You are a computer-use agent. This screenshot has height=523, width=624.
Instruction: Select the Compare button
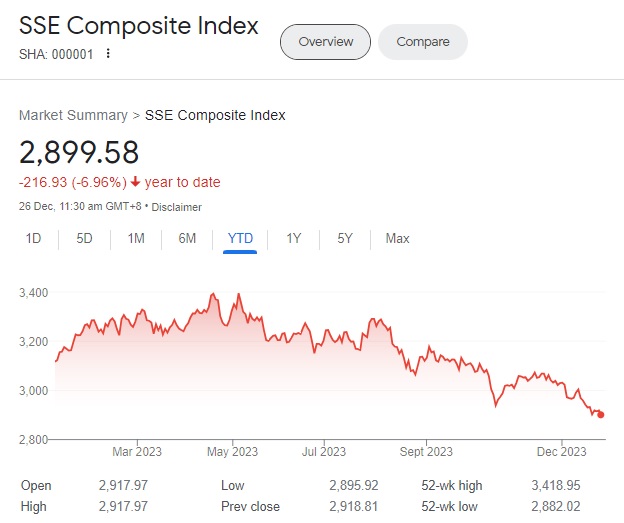pyautogui.click(x=422, y=42)
